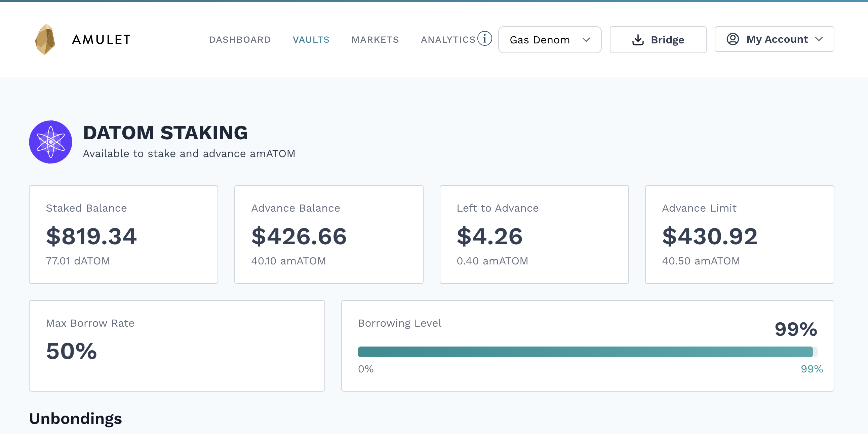Screen dimensions: 868x434
Task: Click the purple dATOM atom icon
Action: (x=50, y=142)
